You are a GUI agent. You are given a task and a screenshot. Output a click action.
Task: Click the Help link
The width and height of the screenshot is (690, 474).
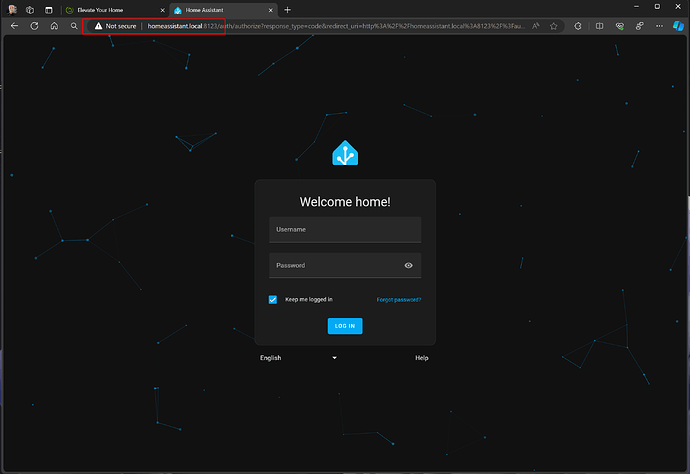[x=422, y=357]
